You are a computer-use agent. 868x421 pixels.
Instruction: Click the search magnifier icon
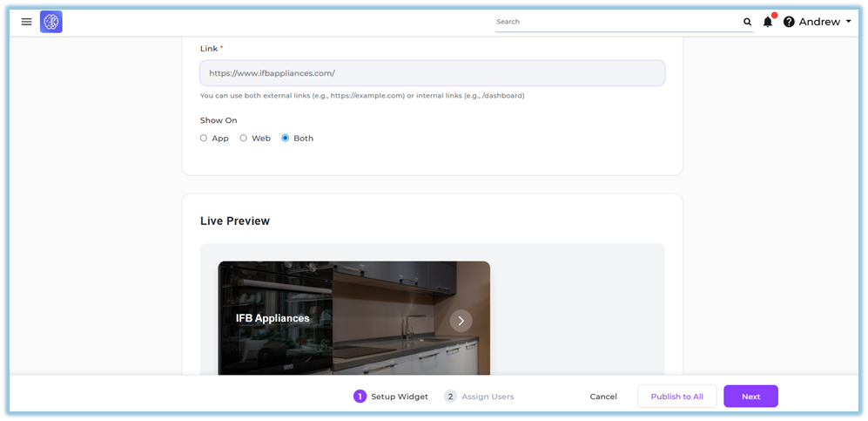tap(747, 22)
